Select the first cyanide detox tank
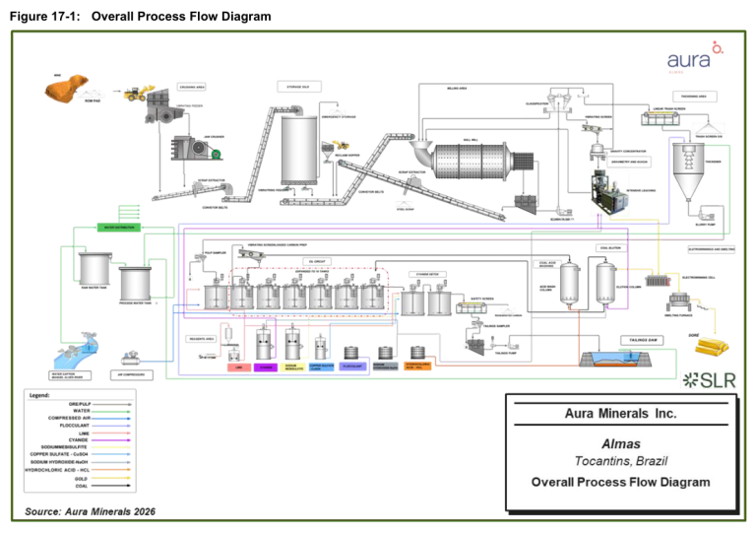Screen dimensions: 756x533 (412, 300)
